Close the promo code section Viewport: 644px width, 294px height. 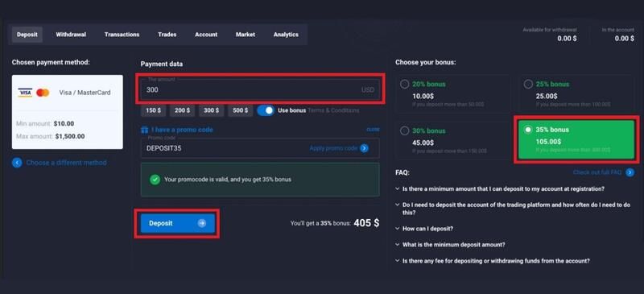point(373,130)
